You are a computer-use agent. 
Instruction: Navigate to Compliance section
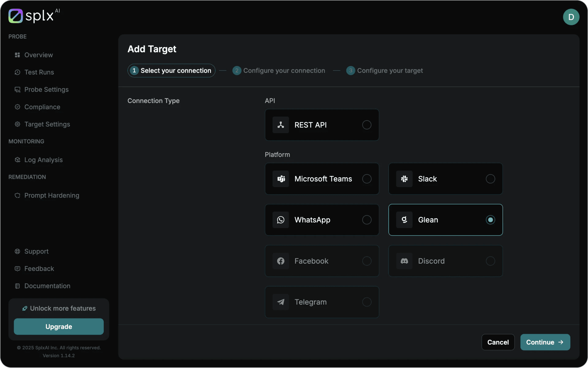click(x=42, y=107)
